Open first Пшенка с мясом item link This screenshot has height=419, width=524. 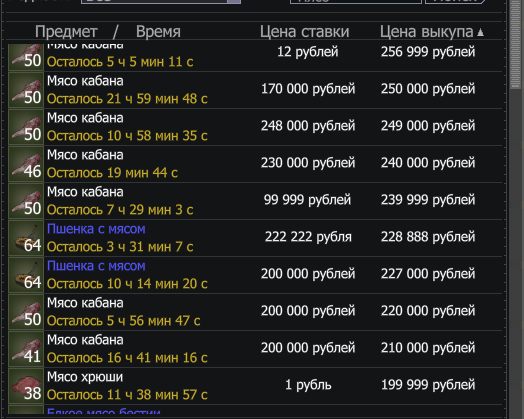(96, 229)
